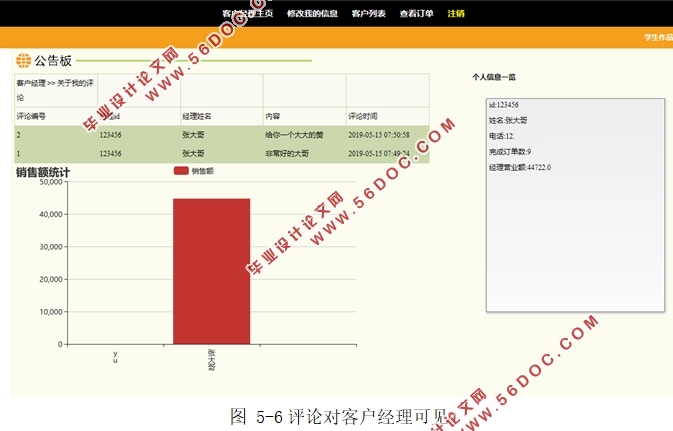
Task: Click the 20,000 y-axis label
Action: click(51, 279)
